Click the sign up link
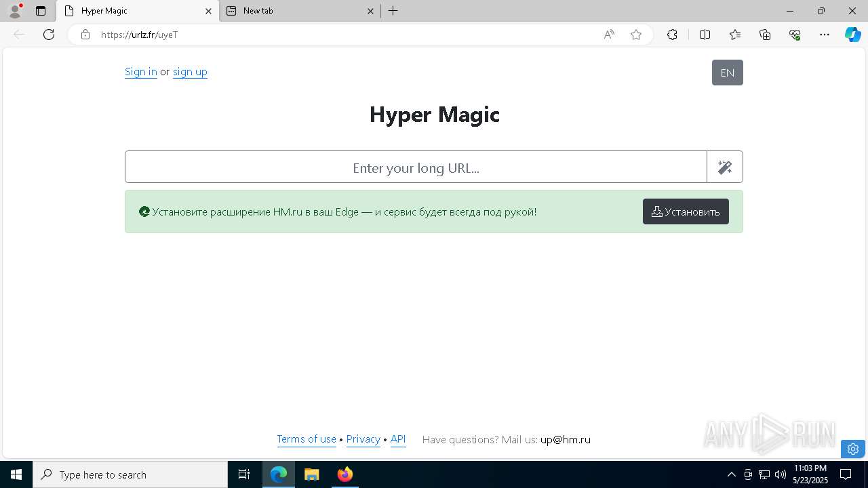The width and height of the screenshot is (868, 488). coord(190,72)
